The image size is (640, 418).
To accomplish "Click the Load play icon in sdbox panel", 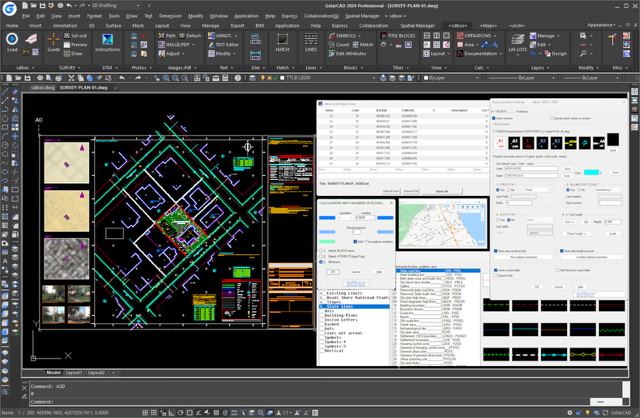I will [12, 39].
